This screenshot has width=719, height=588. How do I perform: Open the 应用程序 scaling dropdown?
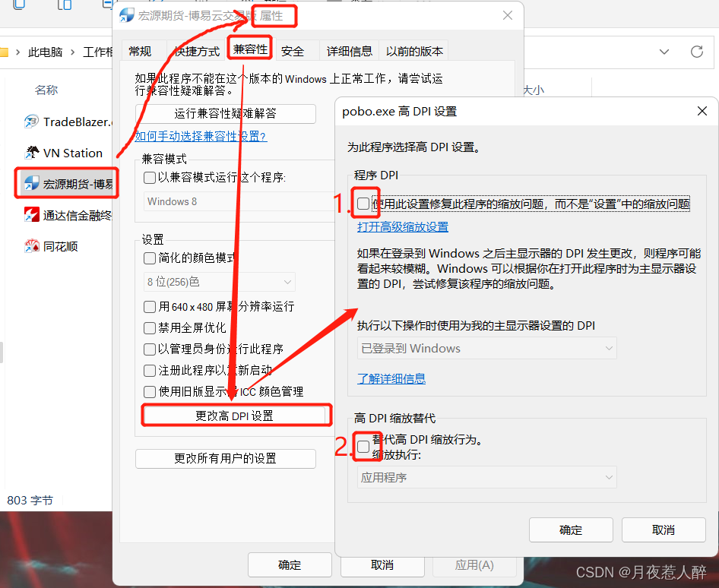(x=487, y=477)
